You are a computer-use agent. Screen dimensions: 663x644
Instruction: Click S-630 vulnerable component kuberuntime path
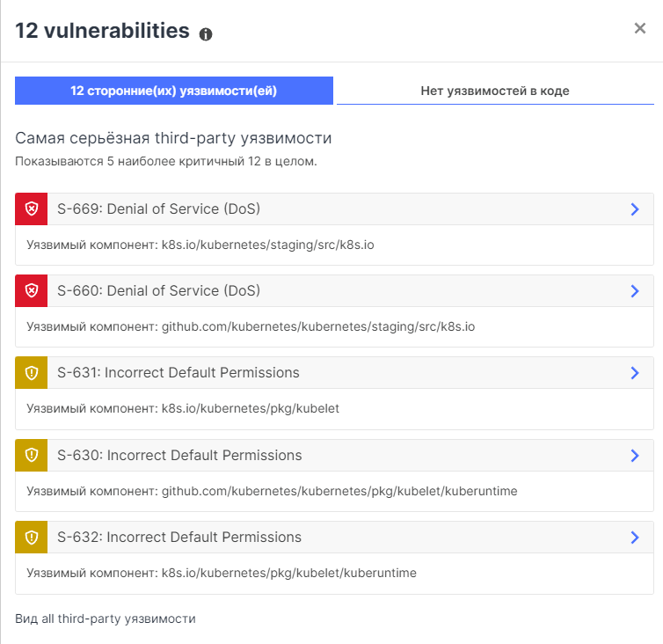coord(339,491)
